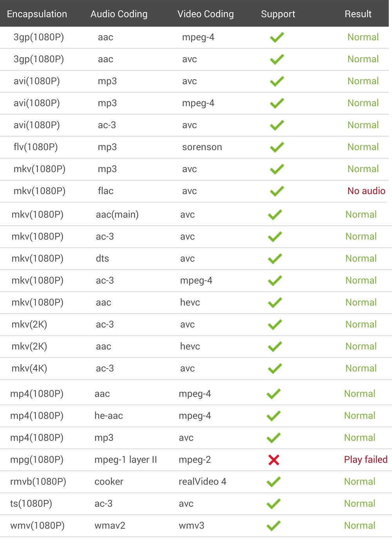Screen dimensions: 392x542
Task: Click the red "No audio" result text
Action: click(366, 191)
